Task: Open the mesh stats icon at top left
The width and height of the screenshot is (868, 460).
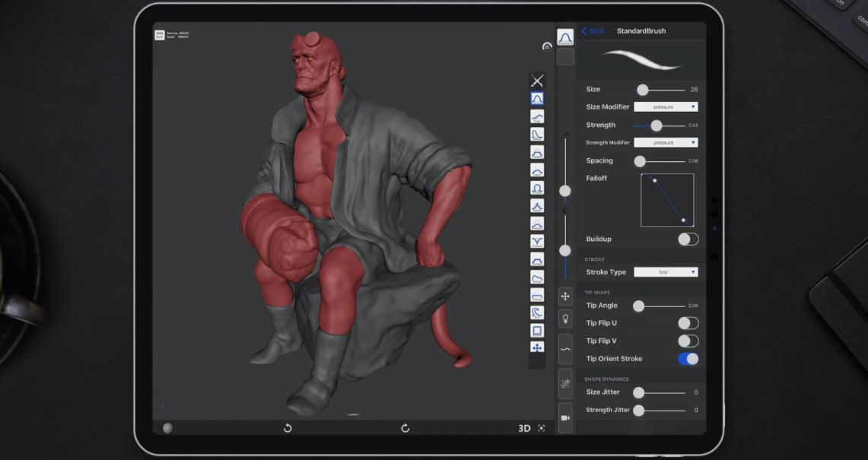Action: pos(160,35)
